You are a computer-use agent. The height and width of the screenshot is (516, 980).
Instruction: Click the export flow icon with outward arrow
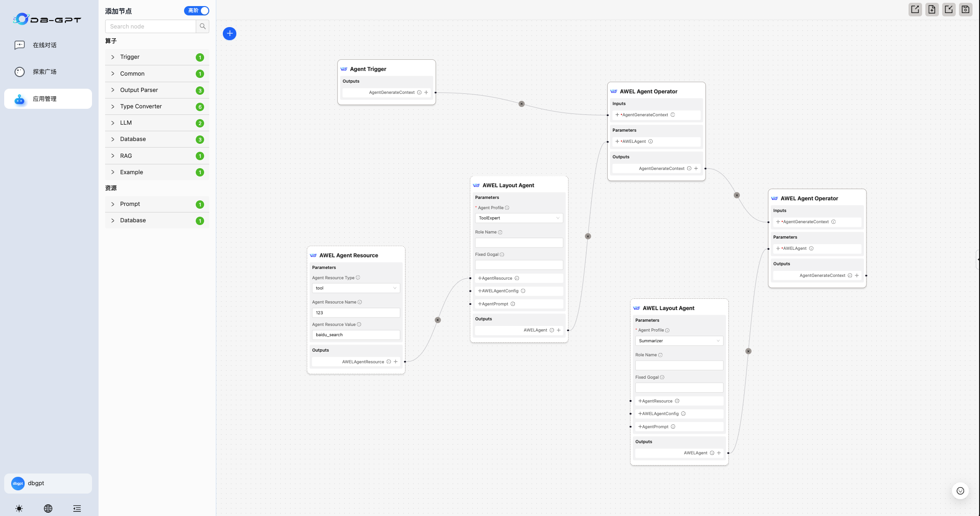915,9
